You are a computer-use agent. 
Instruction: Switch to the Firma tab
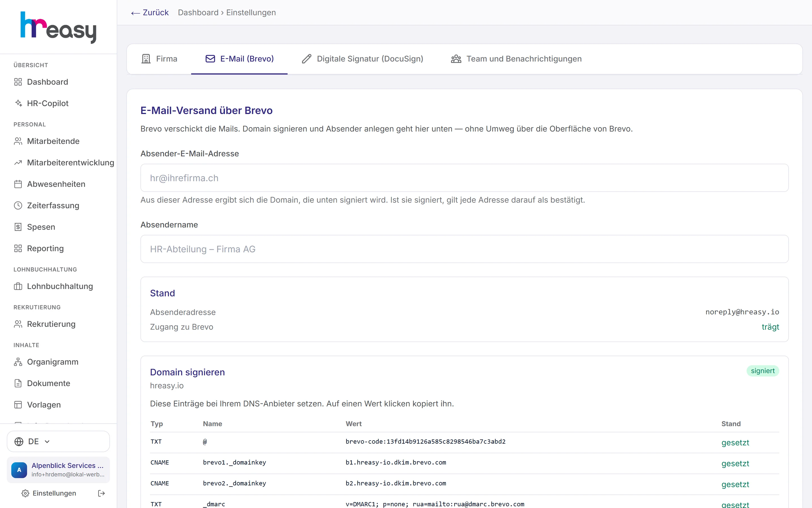point(159,59)
